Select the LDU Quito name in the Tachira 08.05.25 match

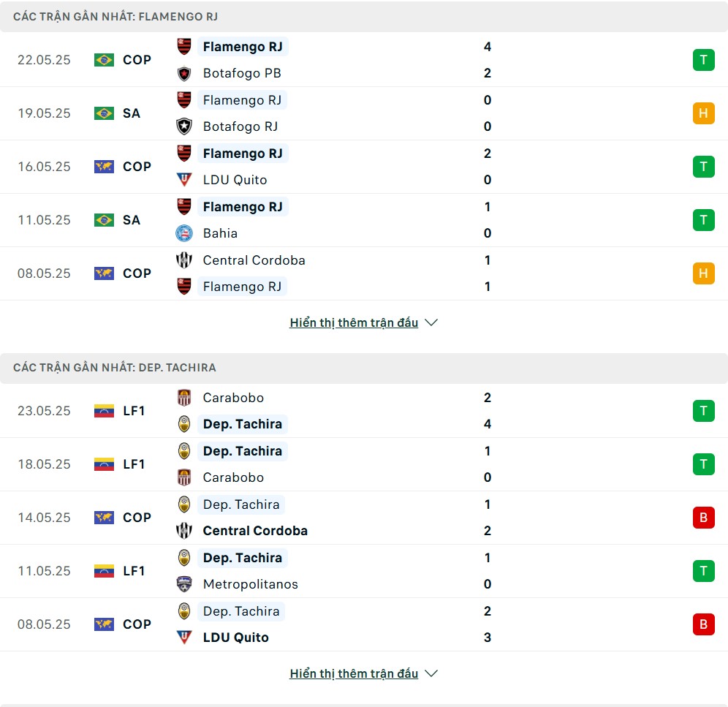[236, 638]
